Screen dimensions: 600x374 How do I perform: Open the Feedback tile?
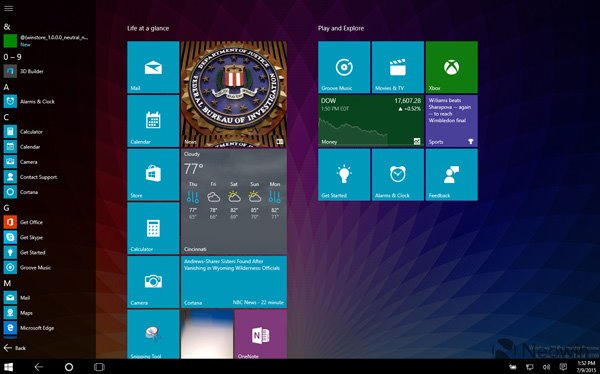tap(452, 175)
